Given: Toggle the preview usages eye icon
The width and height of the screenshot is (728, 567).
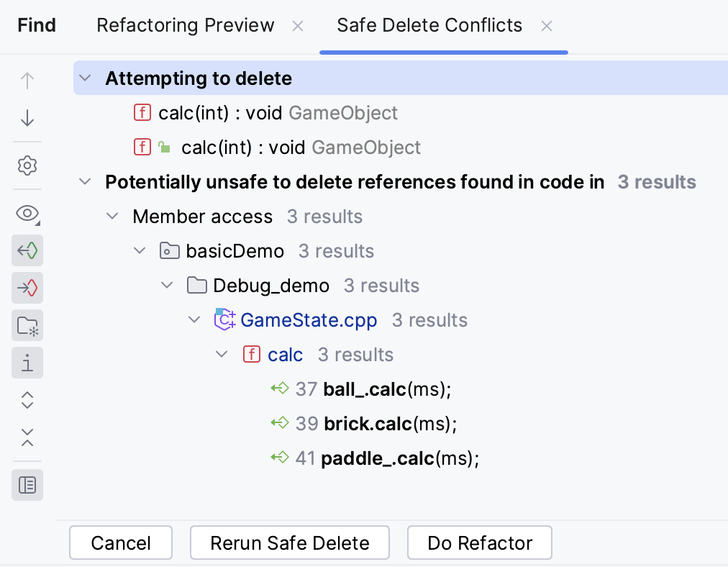Looking at the screenshot, I should (27, 214).
